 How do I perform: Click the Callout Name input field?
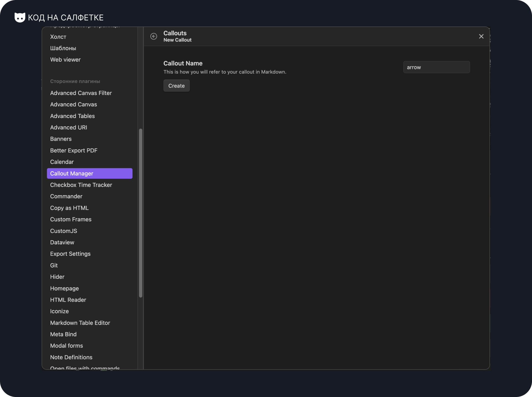(436, 67)
